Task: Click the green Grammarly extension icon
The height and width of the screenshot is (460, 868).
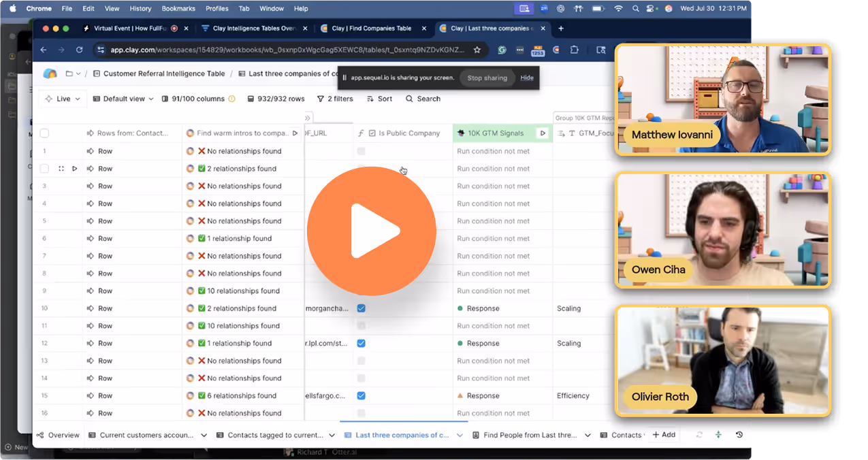Action: tap(502, 50)
